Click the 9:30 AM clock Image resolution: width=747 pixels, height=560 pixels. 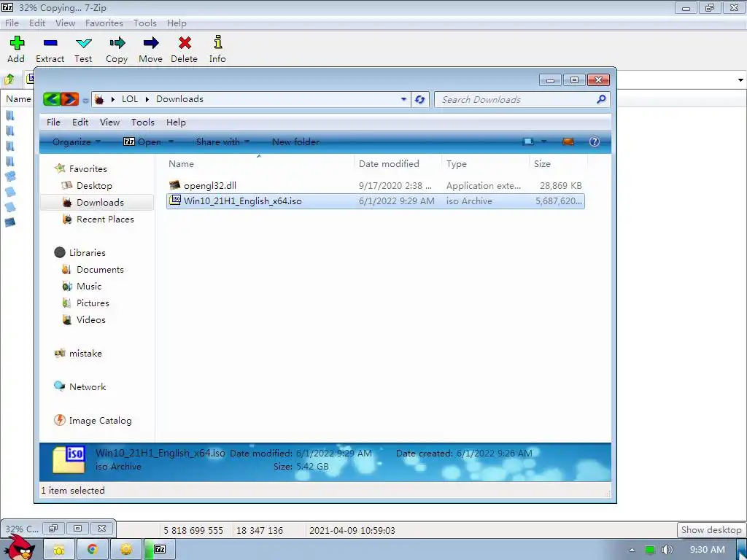707,550
